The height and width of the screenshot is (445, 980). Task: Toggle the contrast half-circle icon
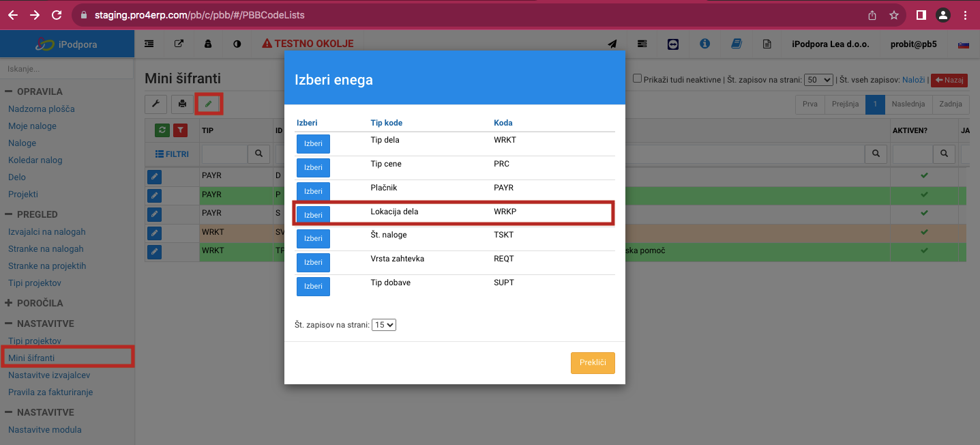coord(237,44)
